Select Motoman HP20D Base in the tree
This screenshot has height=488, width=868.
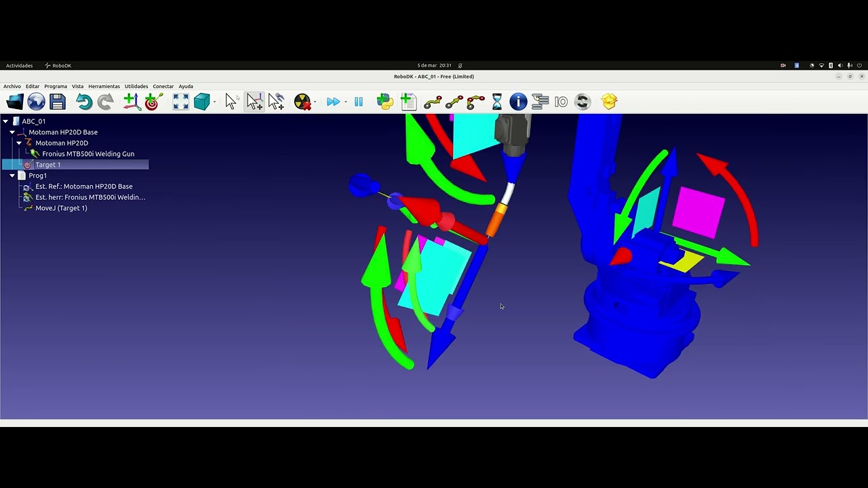pyautogui.click(x=63, y=132)
